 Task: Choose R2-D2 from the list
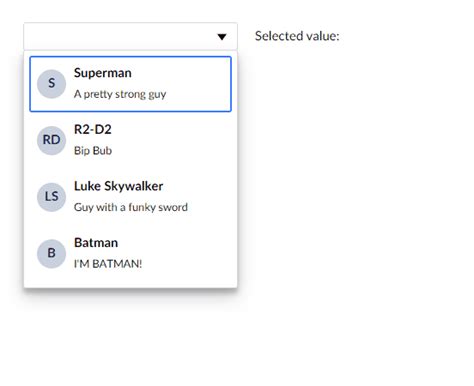[x=130, y=140]
